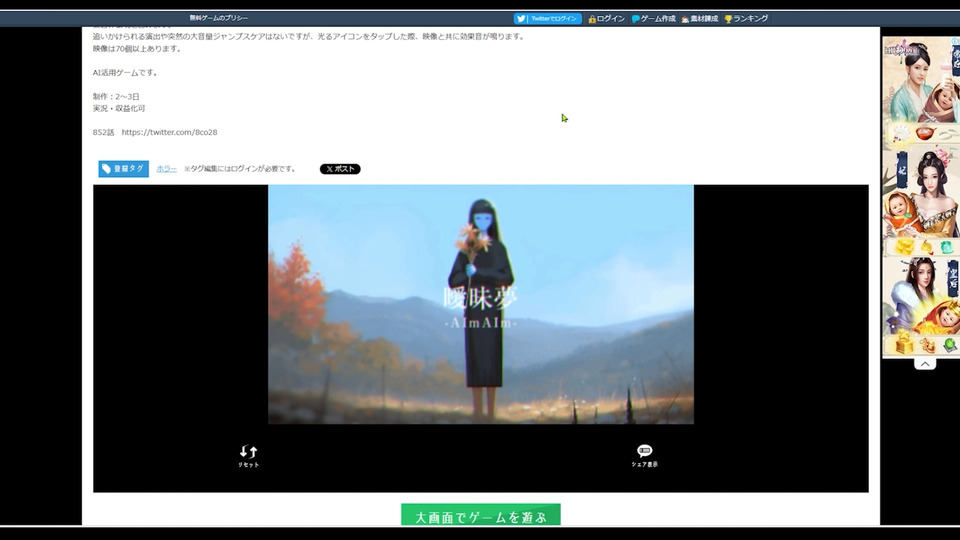Screen dimensions: 960x540
Task: Click the 大画面でゲームを遊ぶ green button
Action: pos(481,516)
